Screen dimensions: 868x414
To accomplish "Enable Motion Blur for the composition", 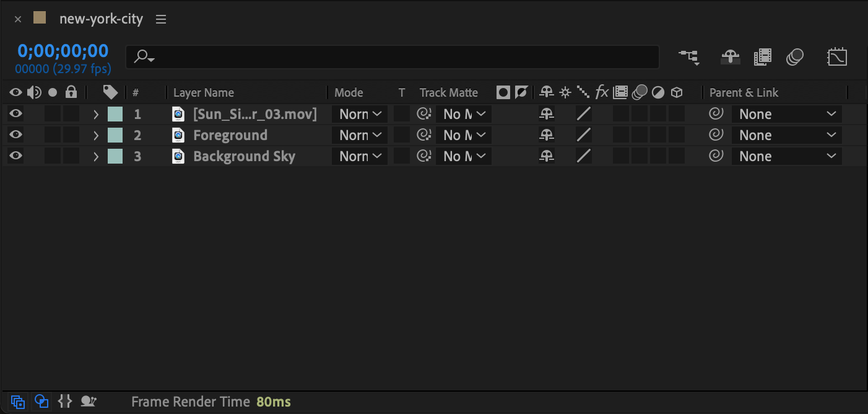I will pos(795,57).
